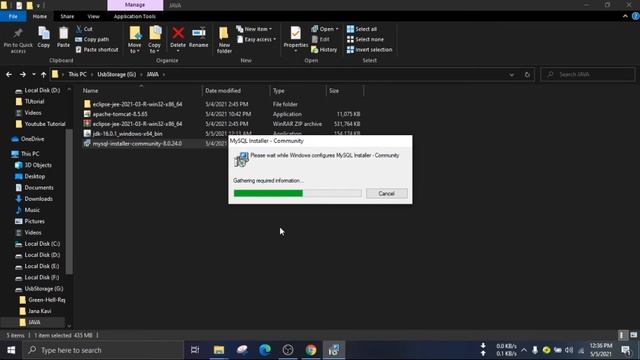Open the Application Tools tab
Screen dimensions: 640x360
click(135, 16)
